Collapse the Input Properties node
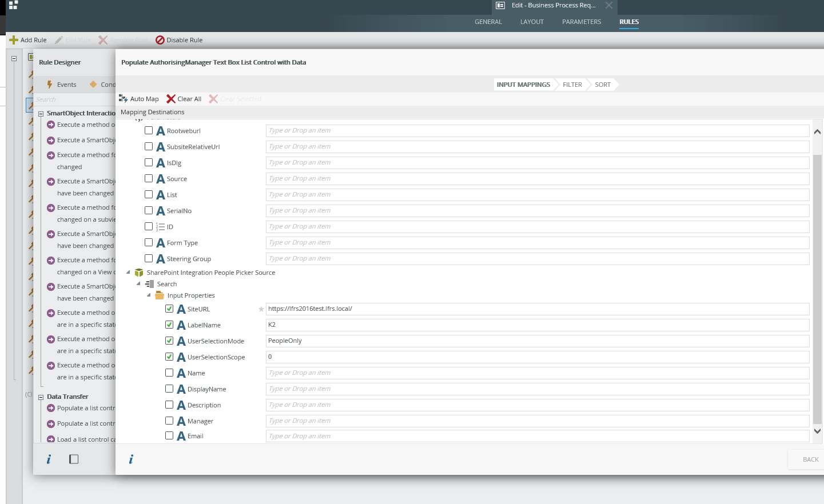824x504 pixels. click(x=149, y=295)
